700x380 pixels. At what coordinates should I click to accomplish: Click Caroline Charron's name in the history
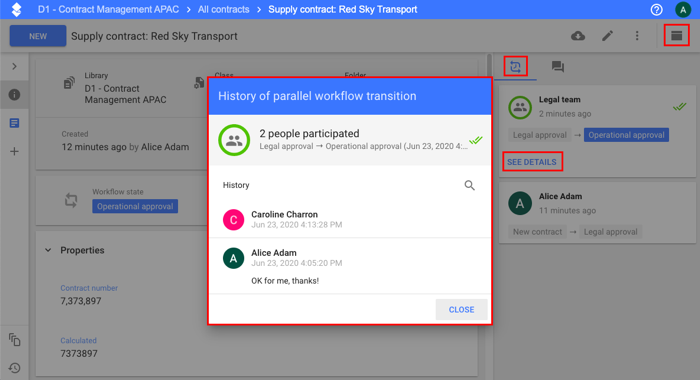tap(284, 214)
